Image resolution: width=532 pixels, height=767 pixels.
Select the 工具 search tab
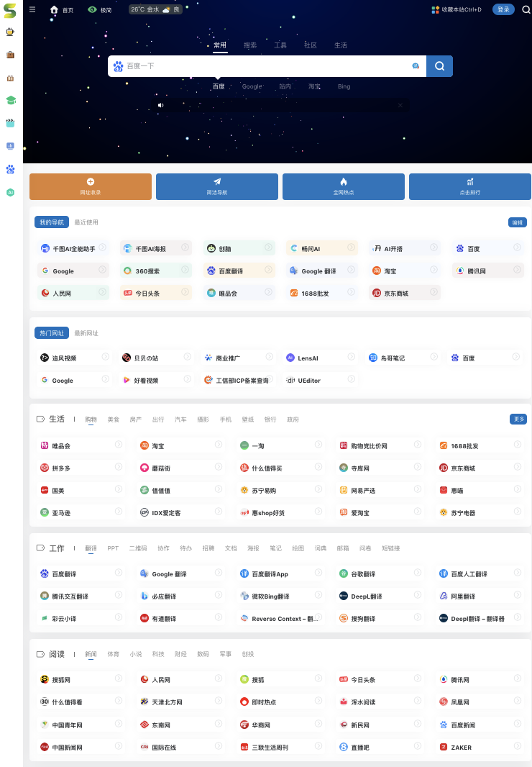(x=280, y=45)
